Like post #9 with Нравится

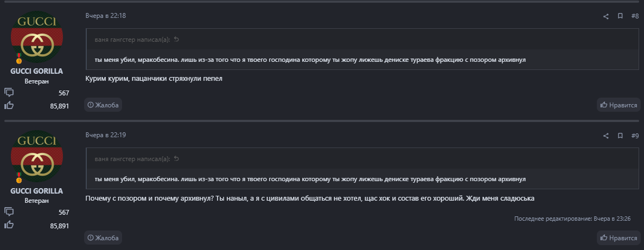pyautogui.click(x=619, y=238)
